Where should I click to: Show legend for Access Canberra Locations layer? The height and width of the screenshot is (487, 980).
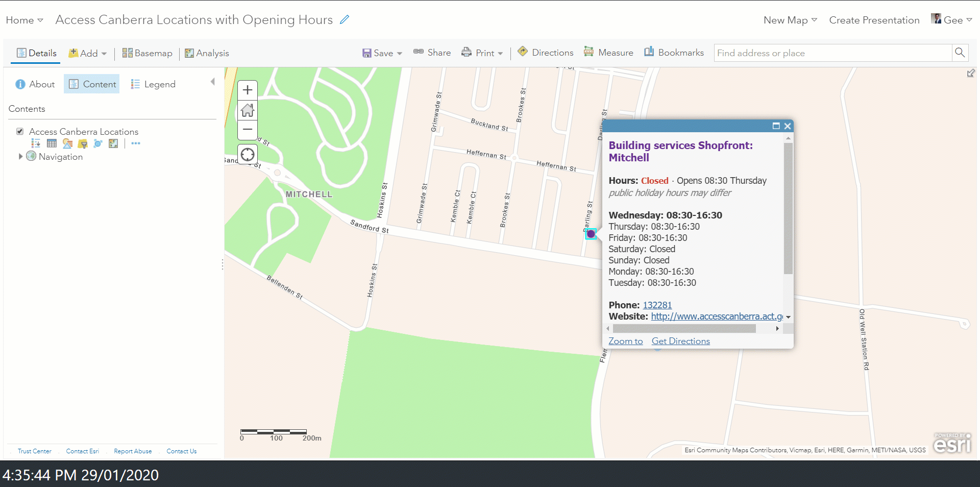tap(36, 143)
